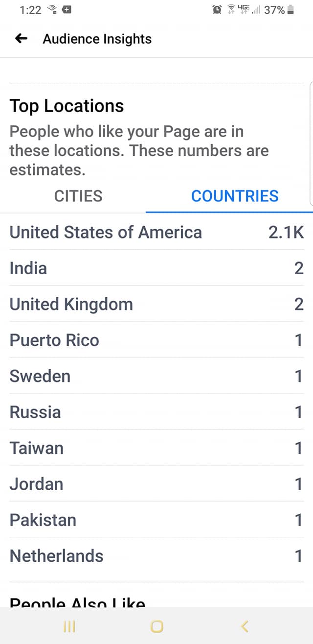Choose the United Kingdom entry
This screenshot has width=313, height=644.
click(156, 304)
